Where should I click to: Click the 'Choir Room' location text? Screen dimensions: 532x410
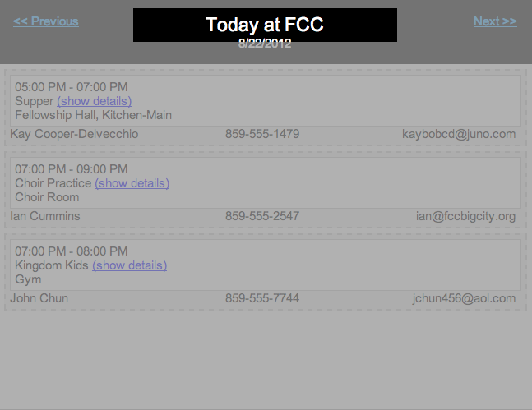[x=47, y=197]
